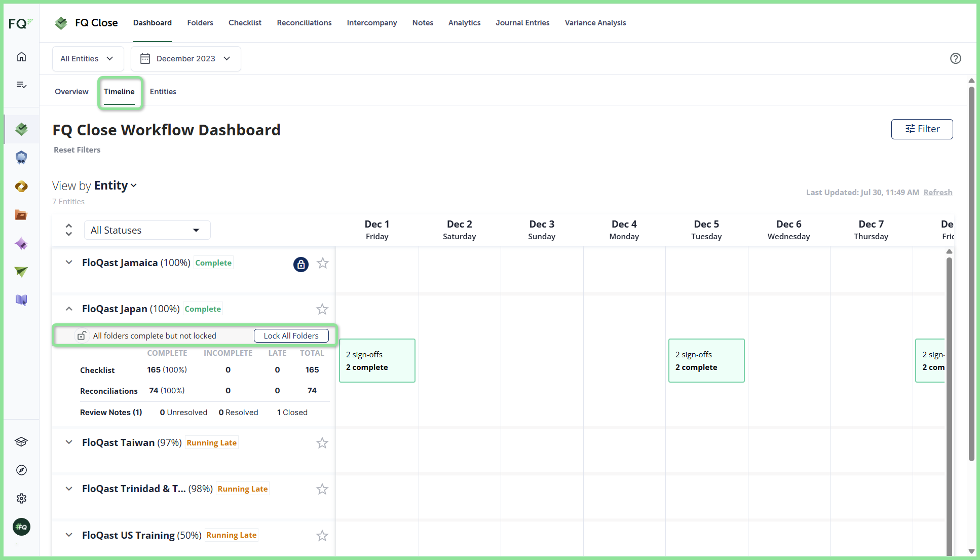
Task: Open the Home icon in left sidebar
Action: coord(21,57)
